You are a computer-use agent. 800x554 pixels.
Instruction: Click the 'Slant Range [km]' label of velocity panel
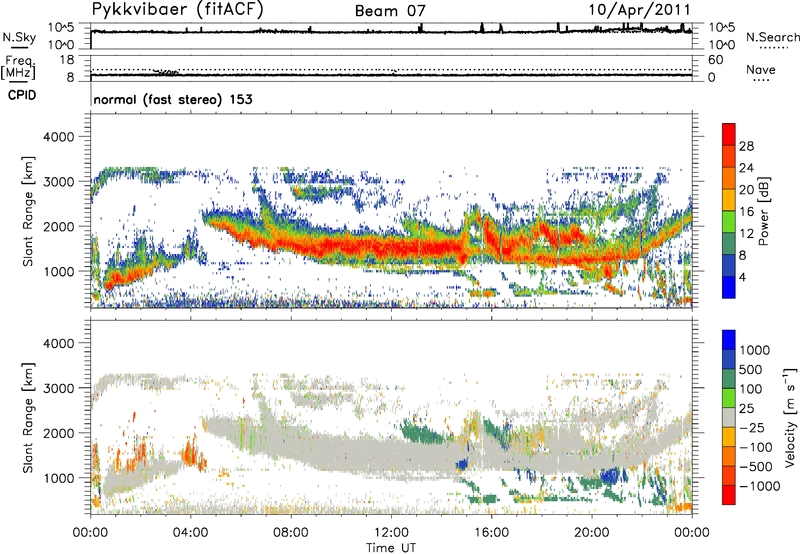pos(28,417)
